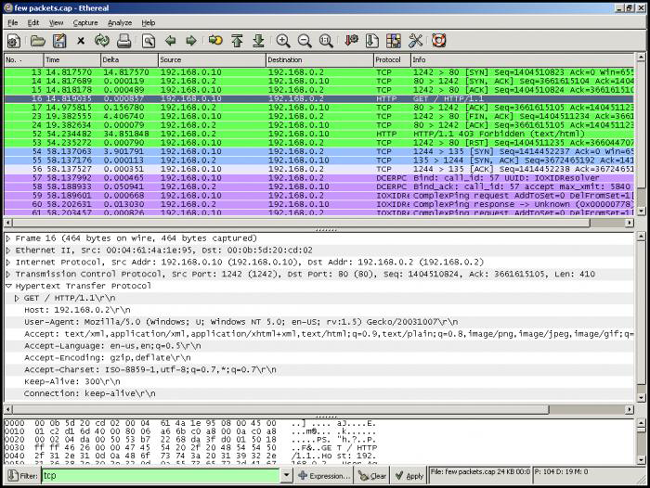Open the Capture menu
The image size is (650, 488).
tap(86, 22)
